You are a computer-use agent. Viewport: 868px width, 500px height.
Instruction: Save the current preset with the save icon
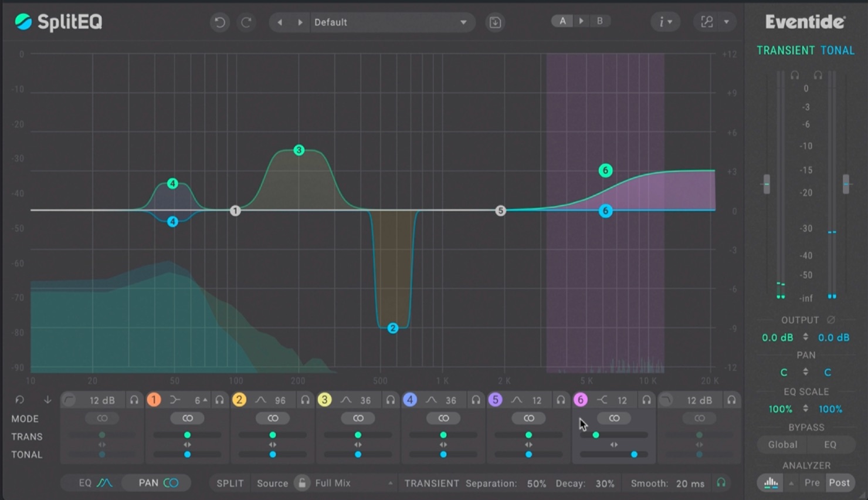495,22
